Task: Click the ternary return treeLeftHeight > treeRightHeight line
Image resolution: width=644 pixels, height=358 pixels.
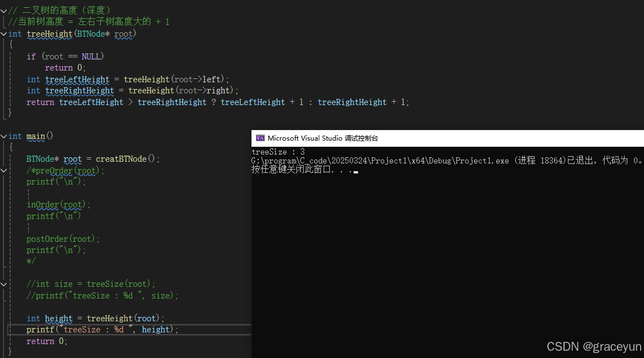Action: [218, 102]
